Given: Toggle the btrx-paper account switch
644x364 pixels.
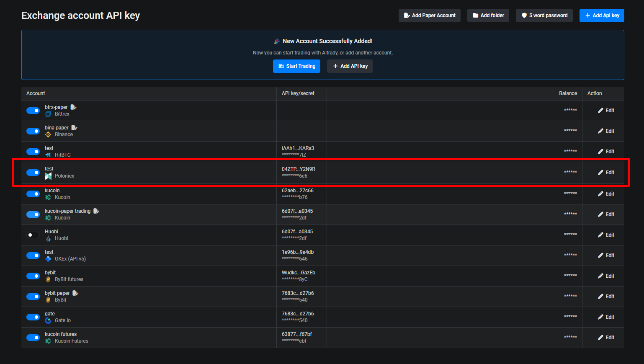Looking at the screenshot, I should click(x=33, y=111).
